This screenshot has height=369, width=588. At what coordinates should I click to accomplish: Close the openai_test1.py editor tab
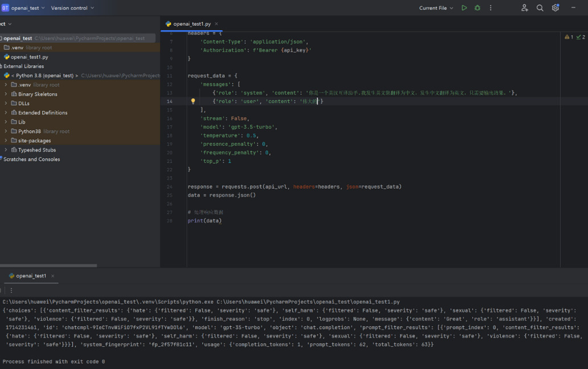point(216,24)
